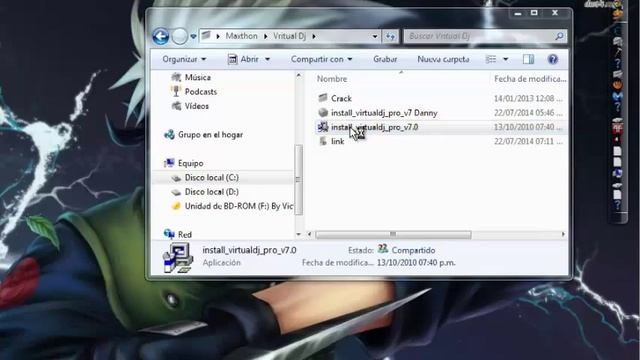Open Help with question mark icon
The height and width of the screenshot is (360, 640).
553,59
